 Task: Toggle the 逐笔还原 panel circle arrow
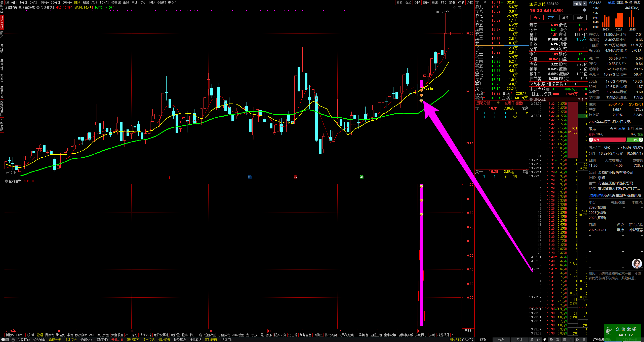531,99
